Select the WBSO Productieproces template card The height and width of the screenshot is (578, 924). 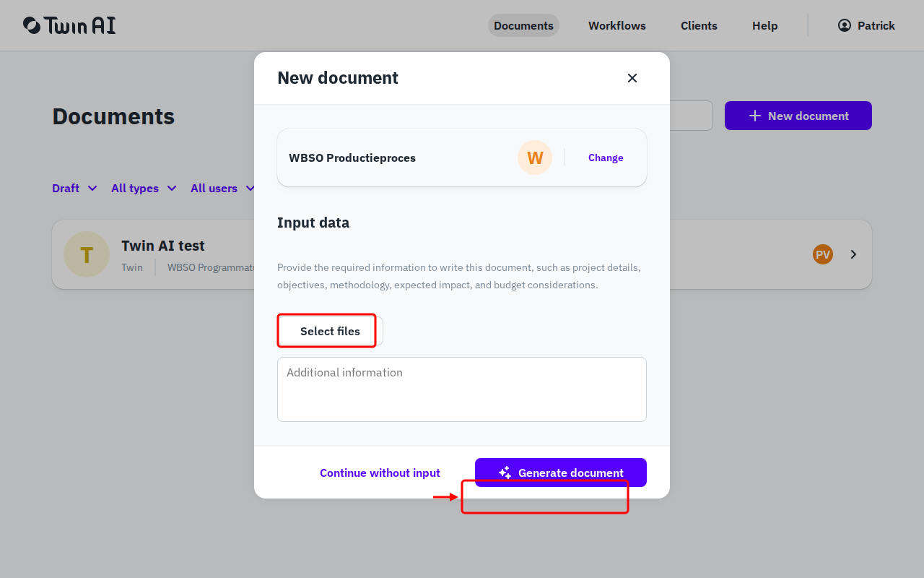(x=462, y=158)
